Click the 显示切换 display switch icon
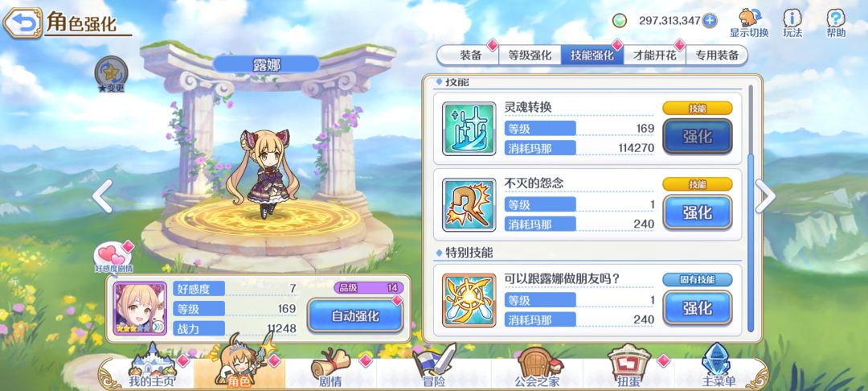The height and width of the screenshot is (391, 868). point(749,23)
